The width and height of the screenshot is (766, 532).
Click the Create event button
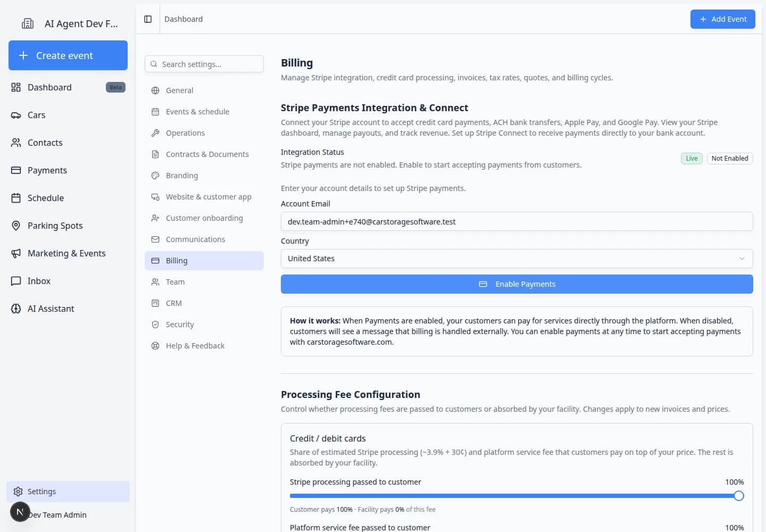point(68,55)
